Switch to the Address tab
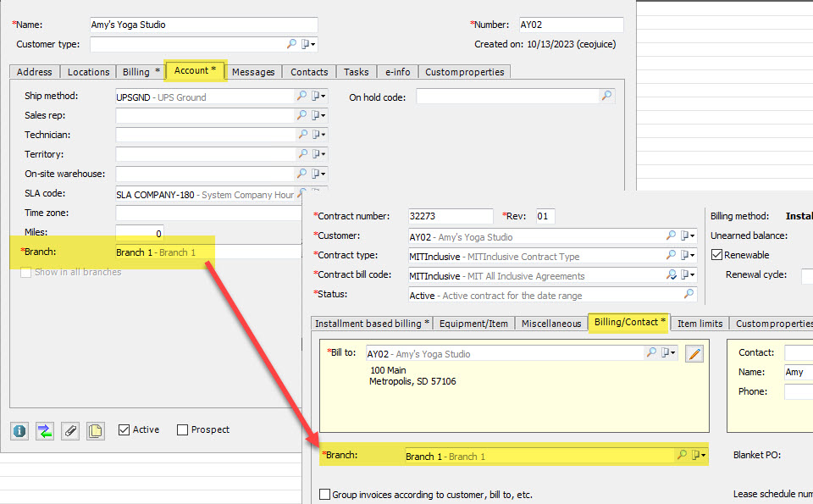The image size is (813, 504). (34, 72)
